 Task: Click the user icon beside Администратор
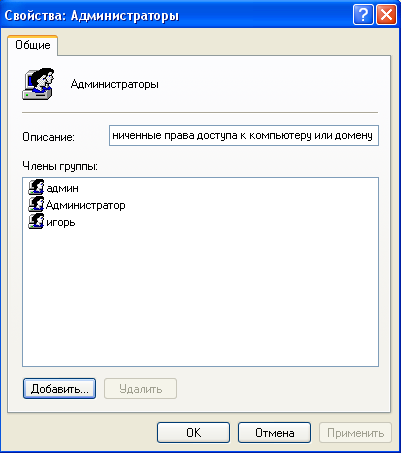tap(36, 204)
